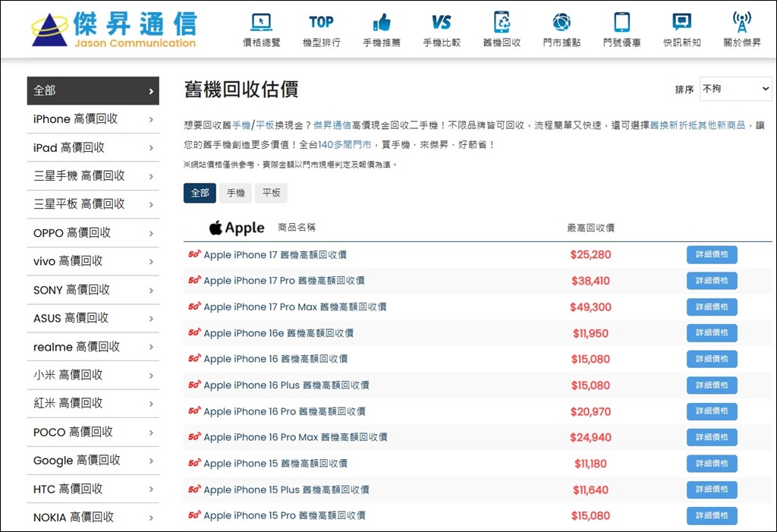This screenshot has width=777, height=532.
Task: Select the 門市據點 store locations icon
Action: (x=562, y=29)
